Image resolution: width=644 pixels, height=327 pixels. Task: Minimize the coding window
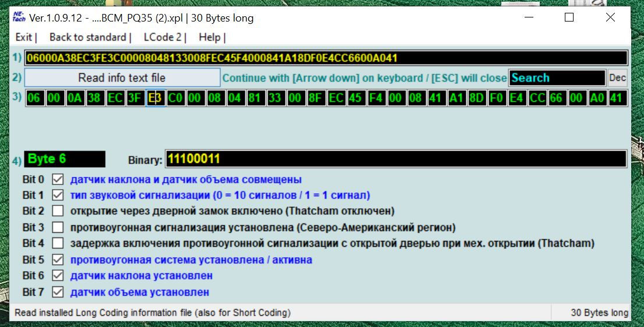529,17
